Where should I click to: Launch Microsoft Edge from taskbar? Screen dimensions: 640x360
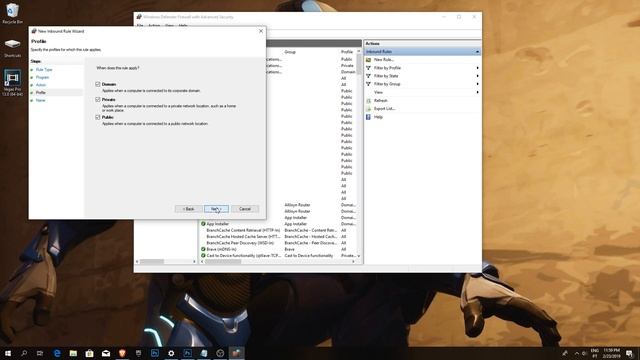[57, 353]
